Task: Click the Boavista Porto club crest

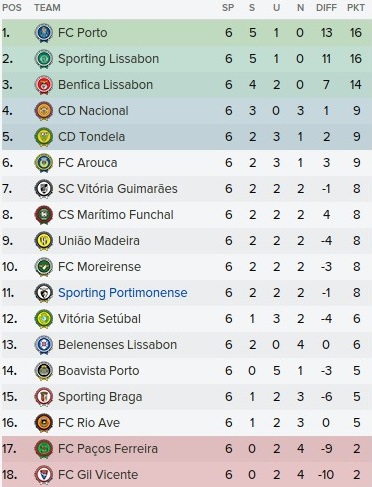Action: pos(44,371)
